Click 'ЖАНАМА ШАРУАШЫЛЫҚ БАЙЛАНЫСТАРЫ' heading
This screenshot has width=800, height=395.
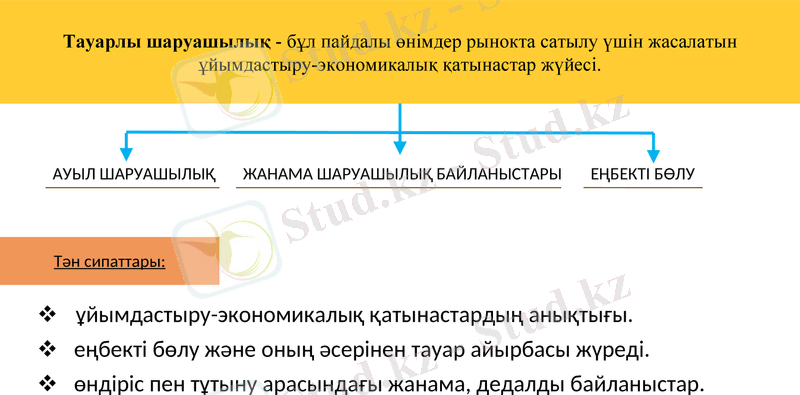click(x=402, y=175)
